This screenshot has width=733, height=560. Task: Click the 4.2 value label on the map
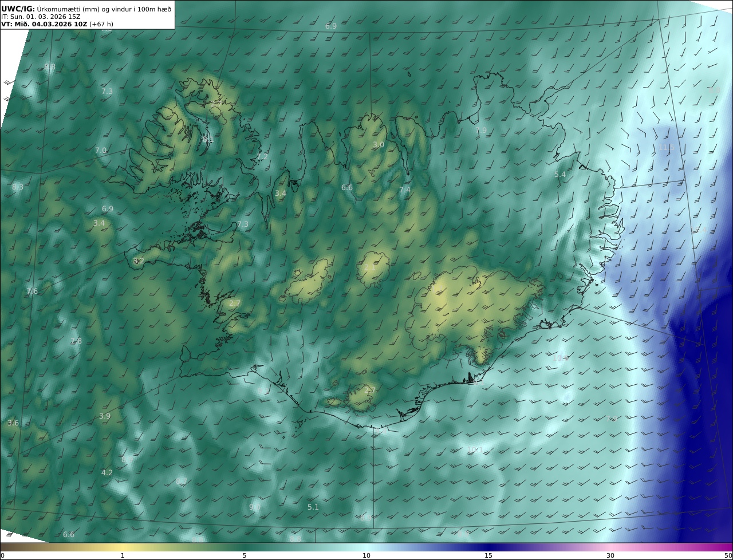tap(107, 472)
